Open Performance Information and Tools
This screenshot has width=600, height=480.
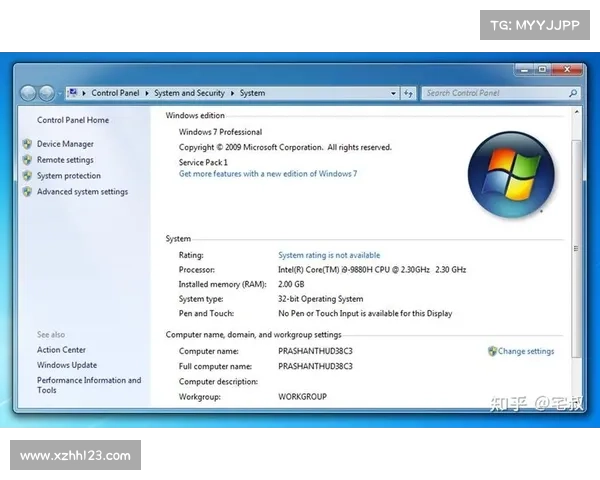coord(89,385)
